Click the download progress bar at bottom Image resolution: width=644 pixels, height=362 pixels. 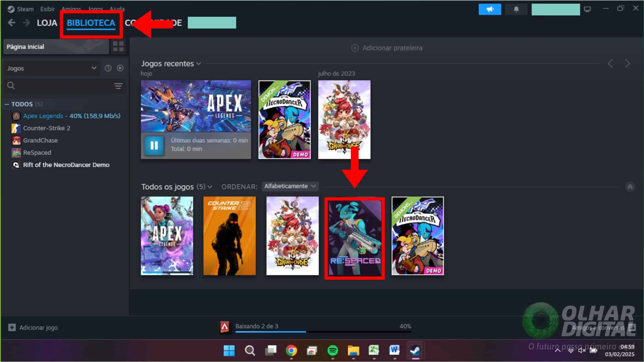323,332
